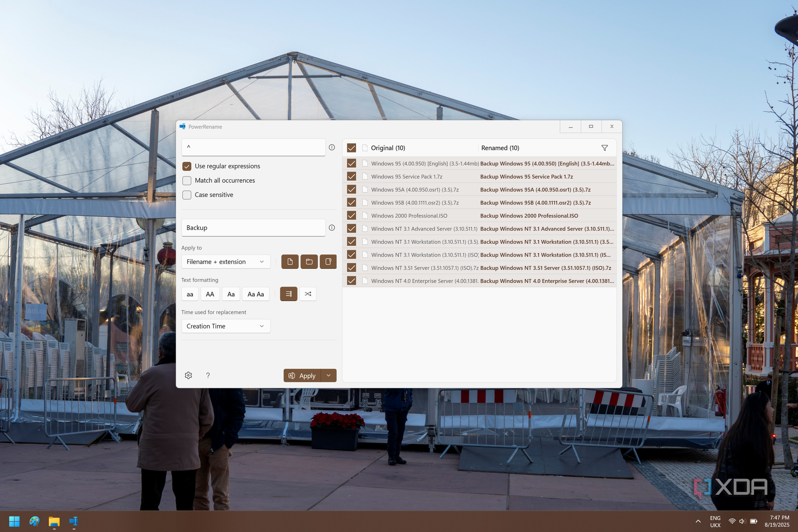
Task: Uncheck Windows 95 Service Pack 1.7z file
Action: pyautogui.click(x=352, y=177)
